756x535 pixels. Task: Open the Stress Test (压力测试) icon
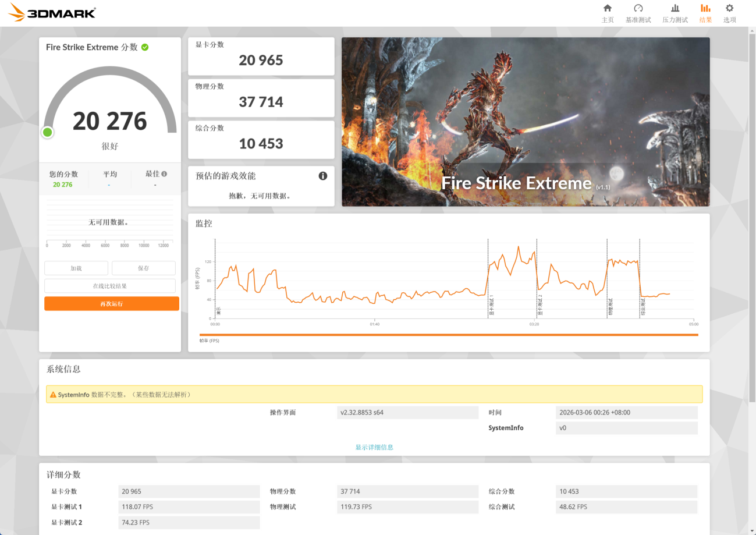pos(675,8)
